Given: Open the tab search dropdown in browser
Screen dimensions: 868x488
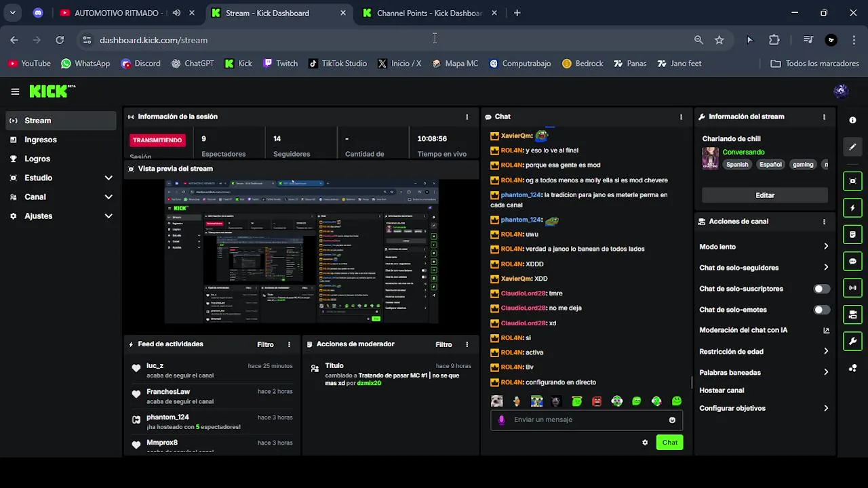Looking at the screenshot, I should [12, 13].
